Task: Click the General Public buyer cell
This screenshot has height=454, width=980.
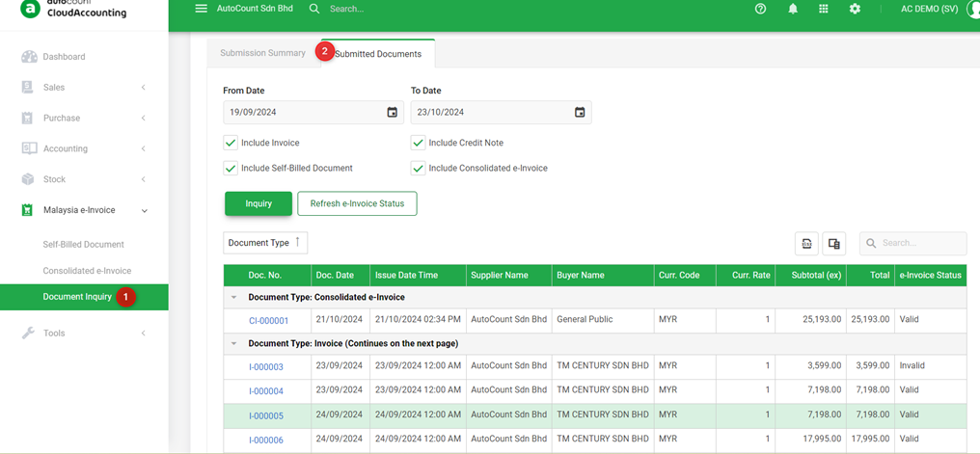Action: tap(603, 319)
